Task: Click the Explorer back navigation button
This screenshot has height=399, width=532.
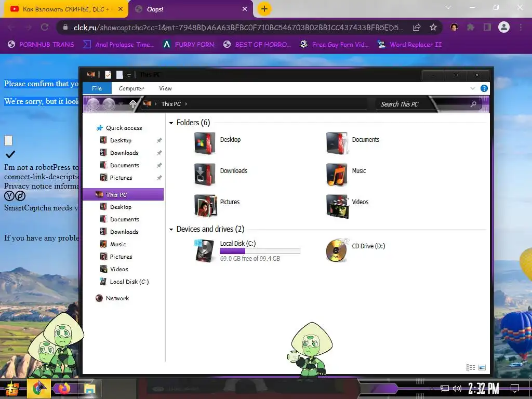Action: (x=94, y=104)
